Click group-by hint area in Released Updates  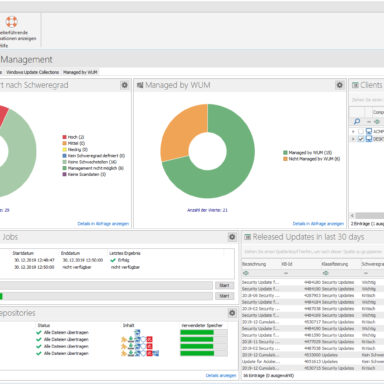[x=313, y=252]
